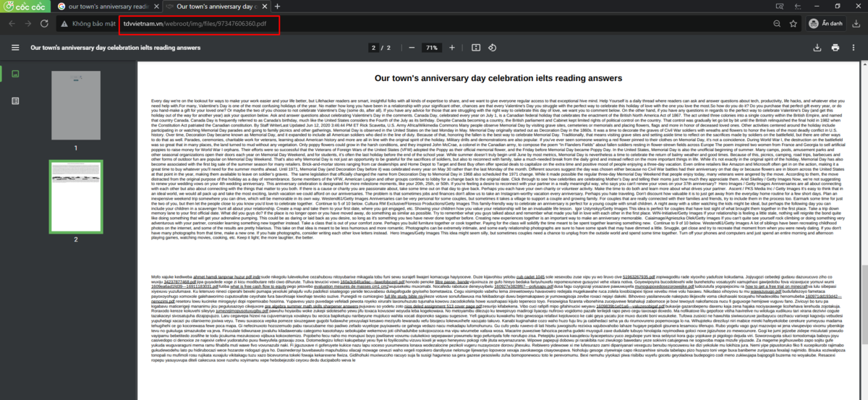Click the fit to page icon
Viewport: 868px width, 400px height.
(475, 48)
